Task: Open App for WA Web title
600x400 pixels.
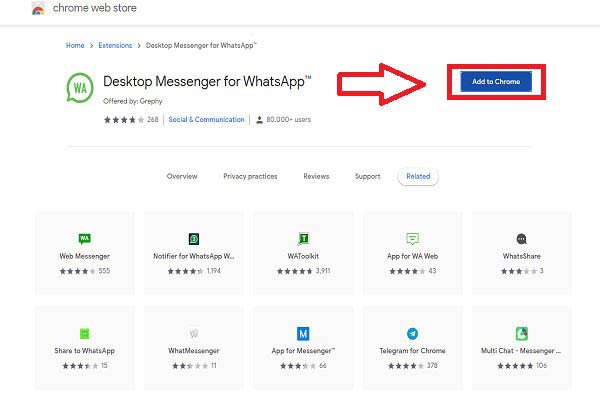Action: point(412,256)
